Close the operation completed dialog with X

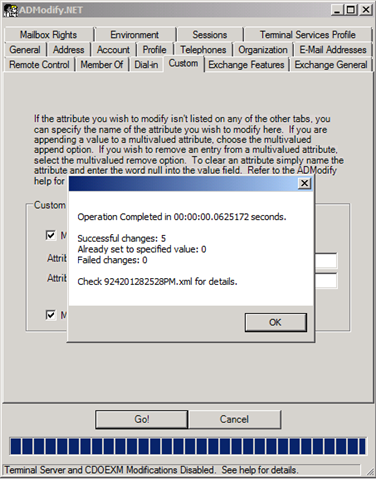(304, 183)
